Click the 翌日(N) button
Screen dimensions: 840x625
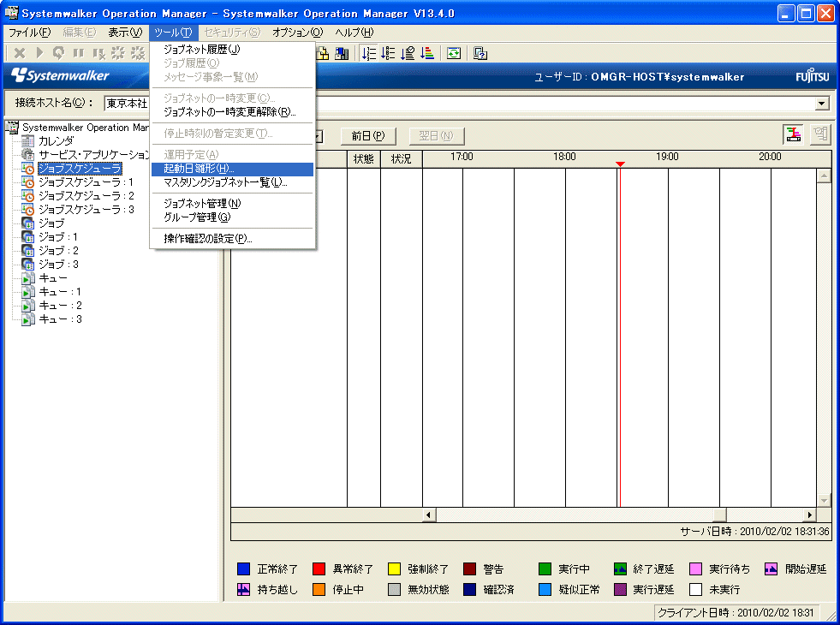point(436,136)
